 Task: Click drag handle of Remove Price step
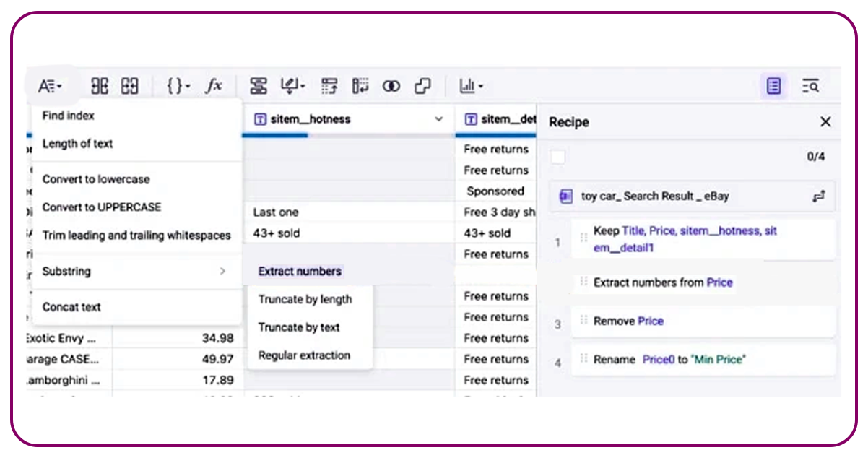[583, 321]
